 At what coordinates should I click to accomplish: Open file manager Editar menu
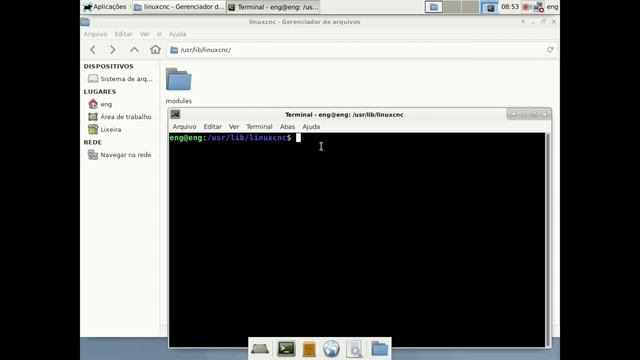click(123, 34)
